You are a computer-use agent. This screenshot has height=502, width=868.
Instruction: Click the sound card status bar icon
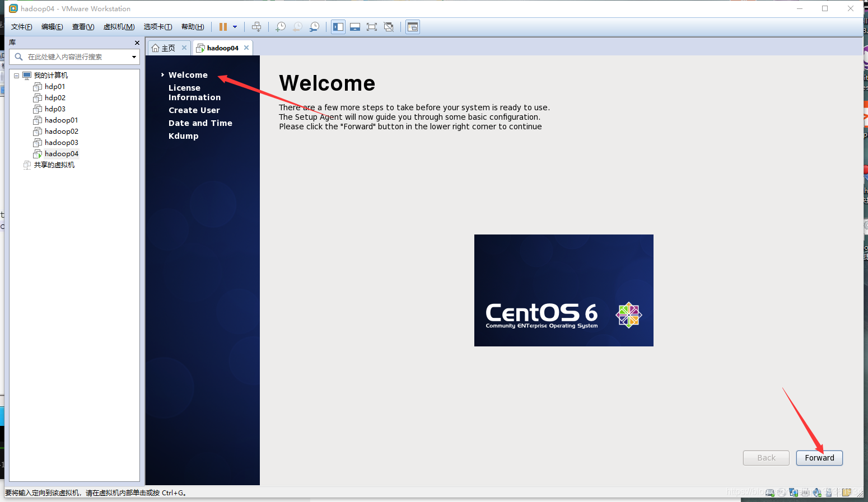pos(817,492)
